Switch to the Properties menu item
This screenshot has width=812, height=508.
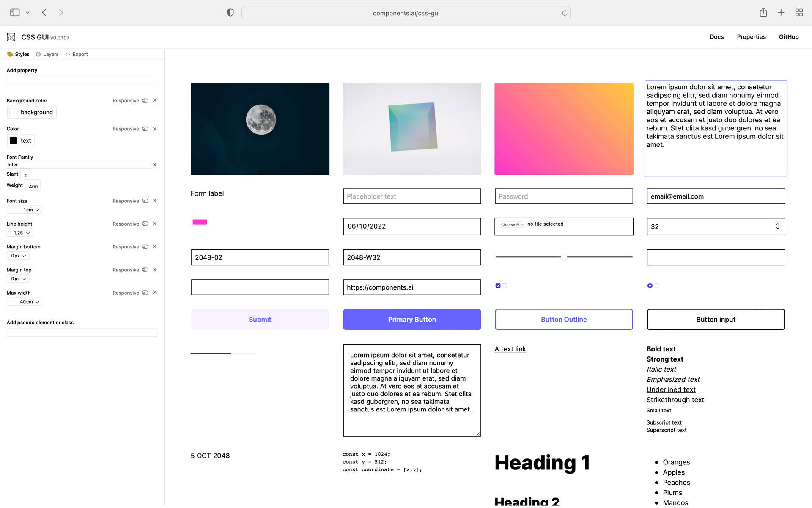[751, 37]
